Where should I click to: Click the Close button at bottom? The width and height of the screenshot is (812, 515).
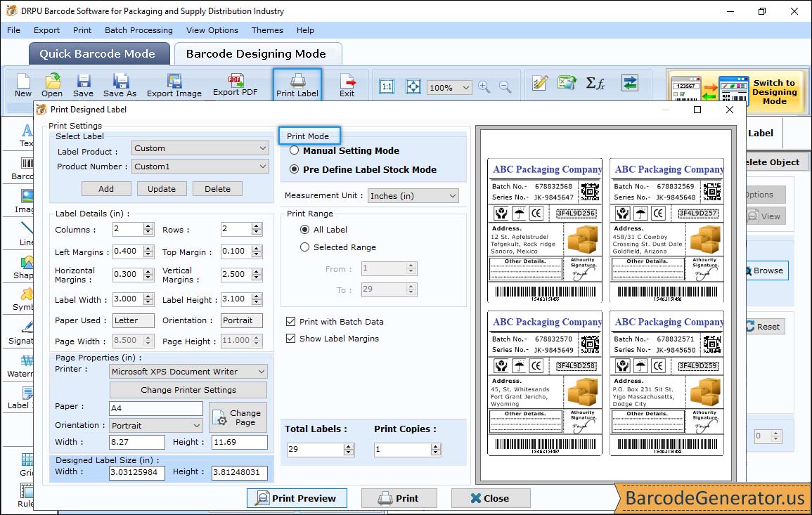click(x=491, y=498)
